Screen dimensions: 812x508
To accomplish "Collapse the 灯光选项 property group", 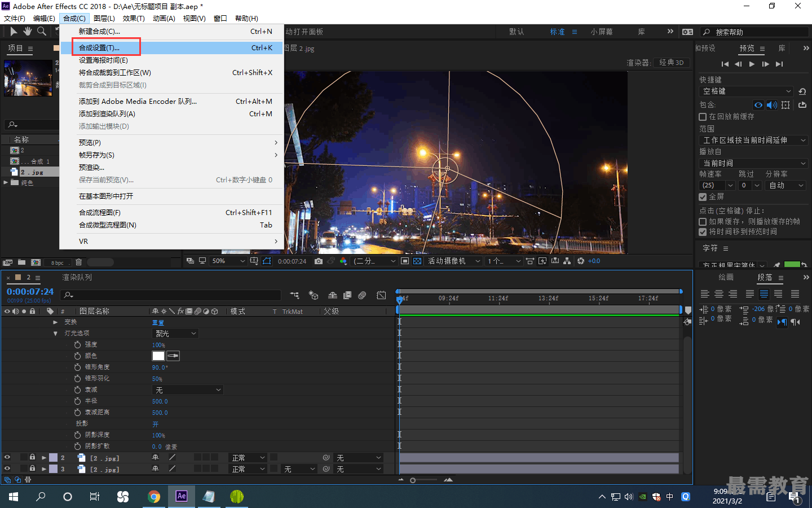I will pyautogui.click(x=55, y=334).
